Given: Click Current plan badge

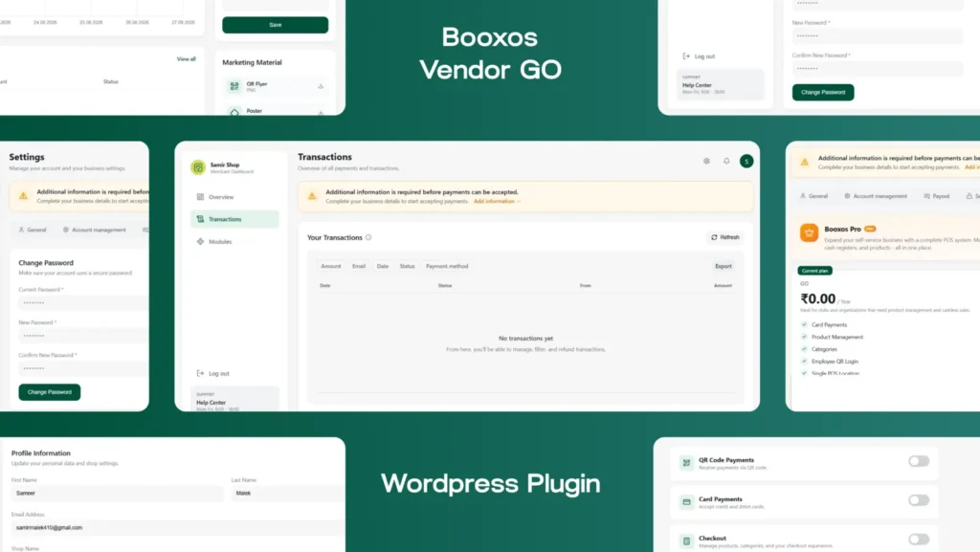Looking at the screenshot, I should (x=815, y=271).
